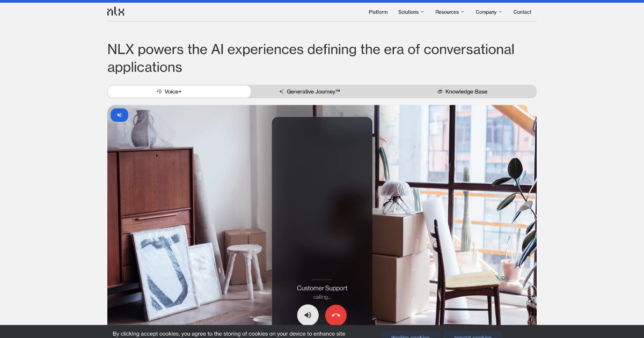Click the sparkle icon beside Generative Journey™
Viewport: 644px width, 338px height.
(x=281, y=91)
